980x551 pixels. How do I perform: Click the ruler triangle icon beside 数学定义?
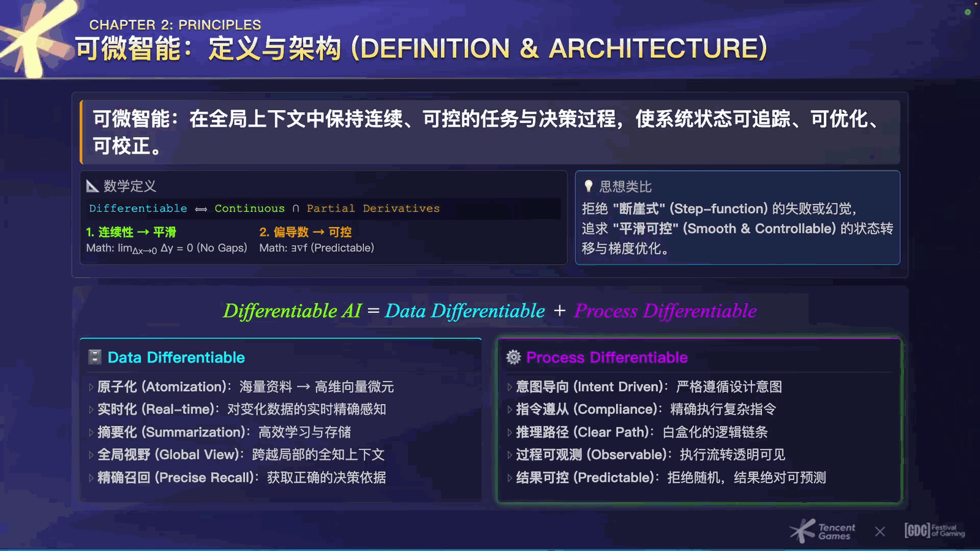(92, 186)
